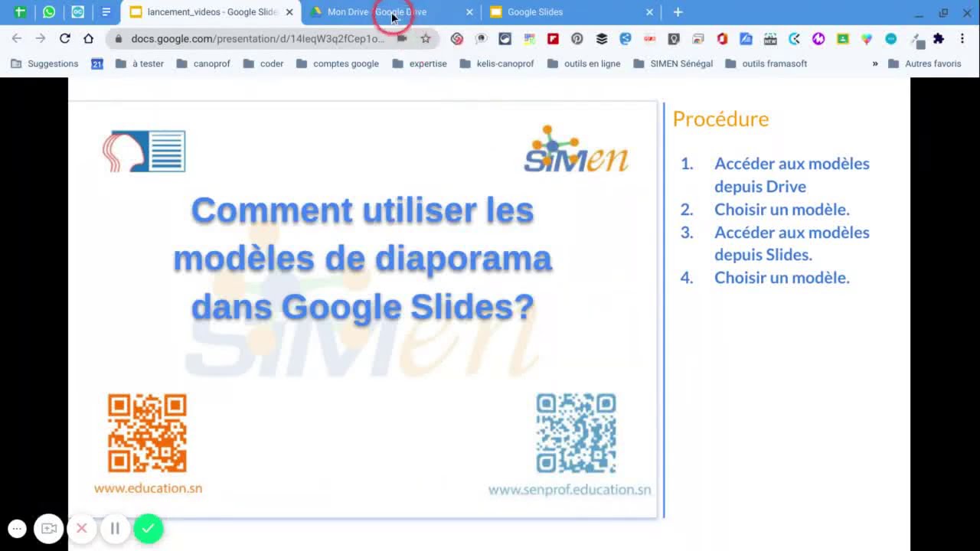The width and height of the screenshot is (980, 551).
Task: Open the Suggestions bookmark folder
Action: click(44, 64)
